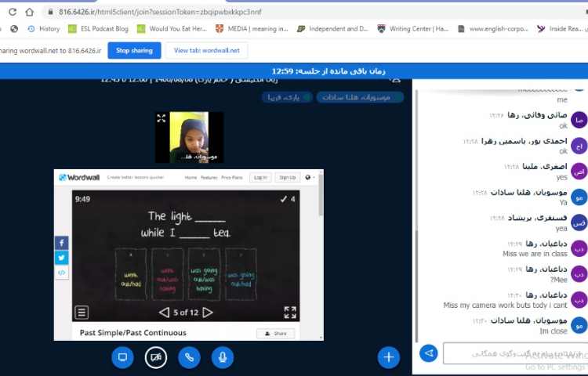Open the History bookmark
This screenshot has width=588, height=376.
[x=43, y=29]
